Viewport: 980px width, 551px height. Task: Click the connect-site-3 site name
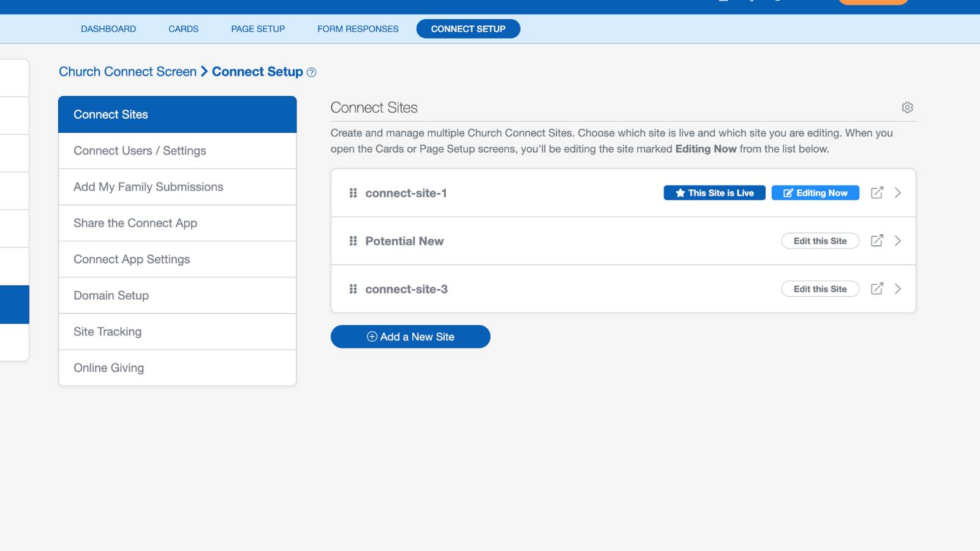coord(406,289)
